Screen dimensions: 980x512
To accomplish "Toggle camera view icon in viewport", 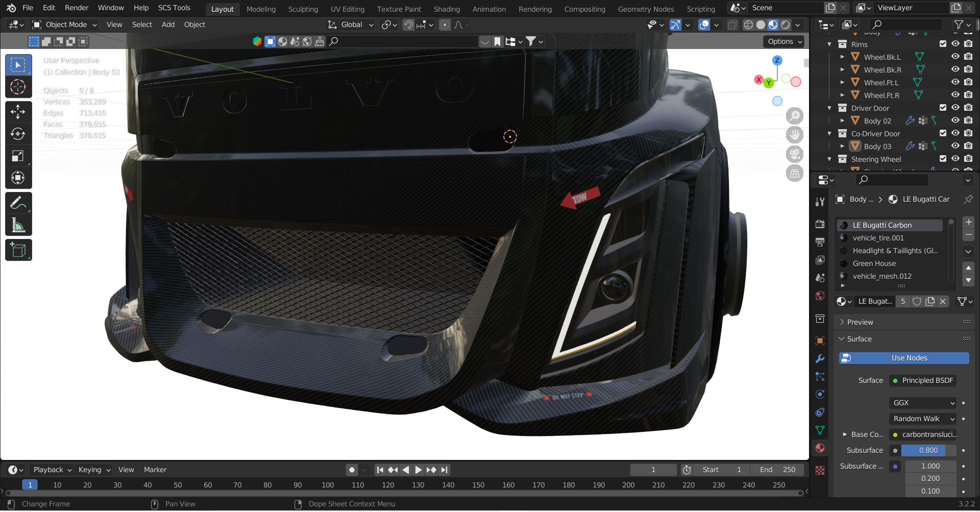I will [x=795, y=154].
